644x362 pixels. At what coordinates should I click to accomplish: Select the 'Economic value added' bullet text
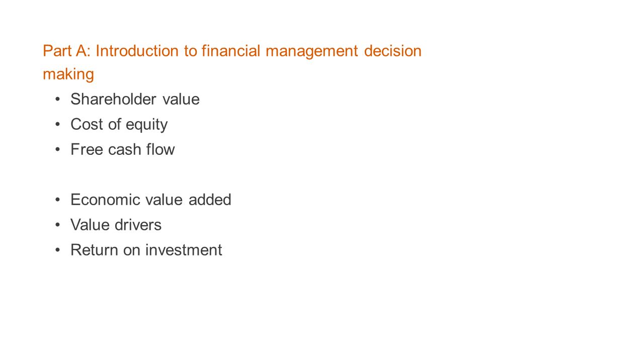(x=150, y=200)
